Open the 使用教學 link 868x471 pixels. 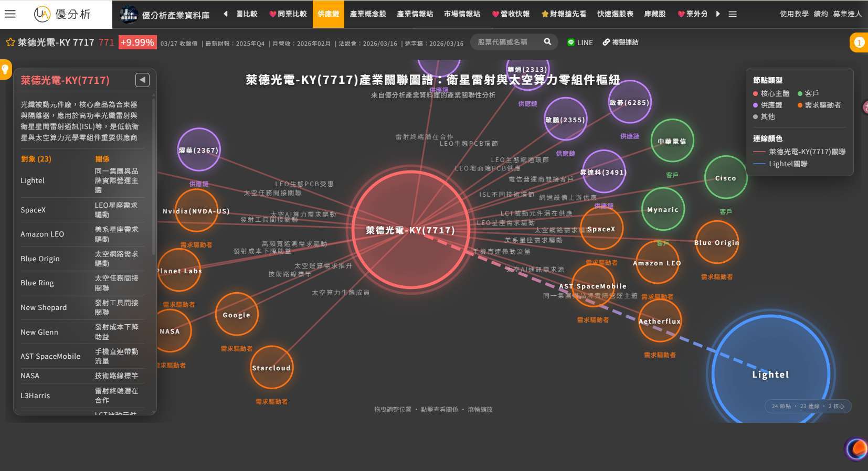(793, 14)
